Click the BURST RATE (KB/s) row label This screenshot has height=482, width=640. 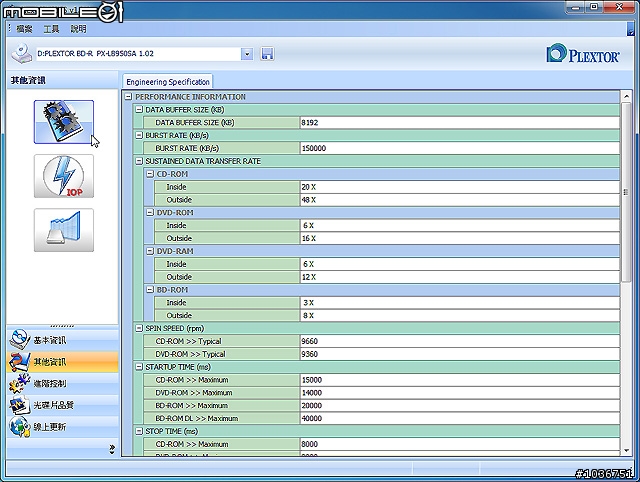222,148
